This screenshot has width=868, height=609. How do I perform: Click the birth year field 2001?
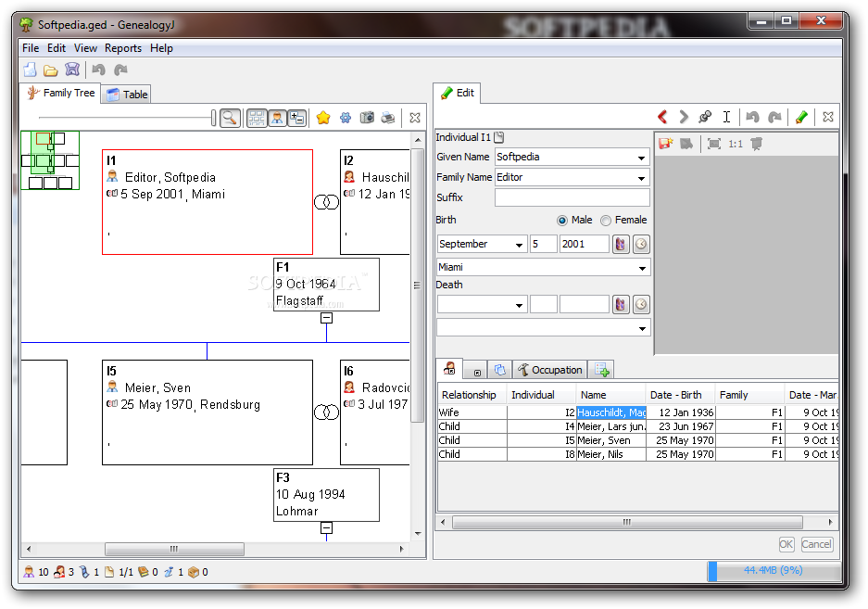point(584,245)
